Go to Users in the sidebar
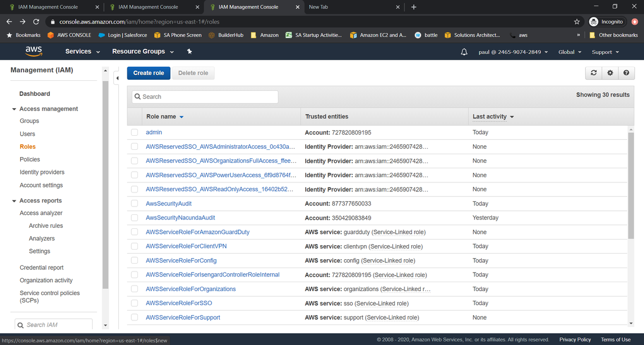 click(27, 134)
